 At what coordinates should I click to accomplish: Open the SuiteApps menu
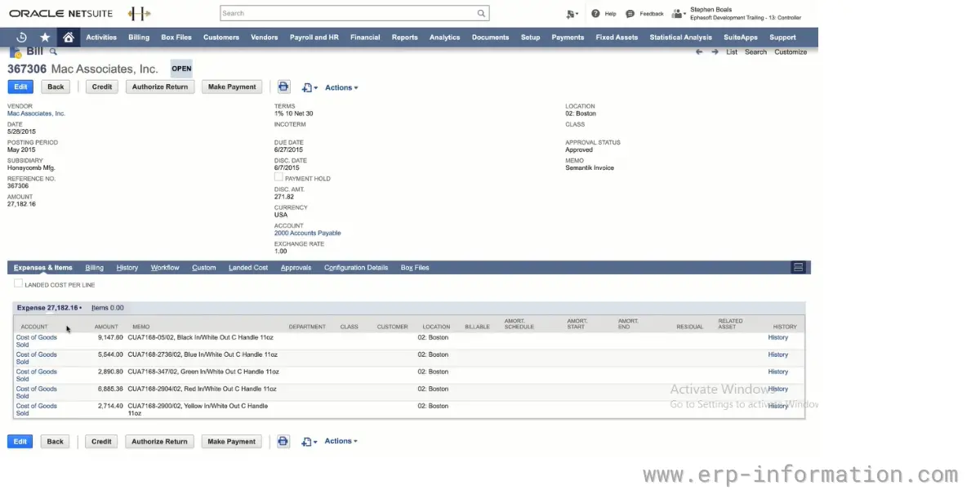(741, 38)
